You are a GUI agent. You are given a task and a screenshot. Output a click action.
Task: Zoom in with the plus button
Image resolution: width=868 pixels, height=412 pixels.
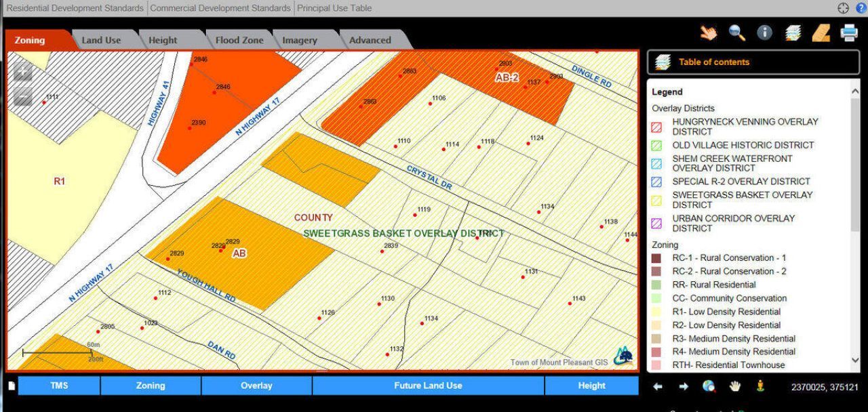[x=23, y=73]
